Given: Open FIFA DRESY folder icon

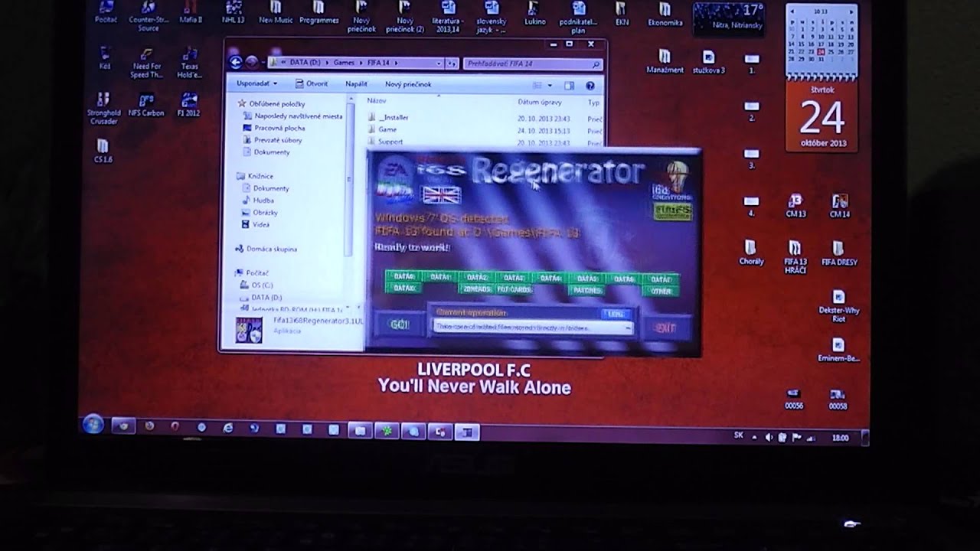Looking at the screenshot, I should pyautogui.click(x=839, y=253).
